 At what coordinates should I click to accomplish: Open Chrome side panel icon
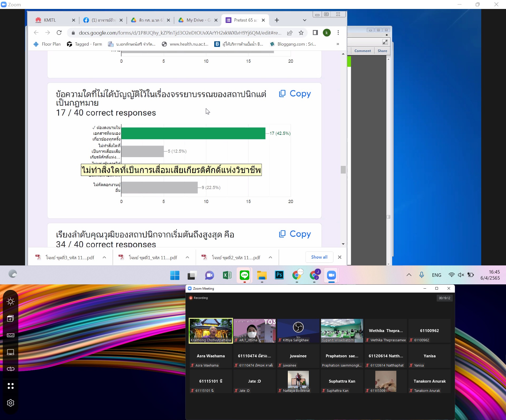click(315, 33)
